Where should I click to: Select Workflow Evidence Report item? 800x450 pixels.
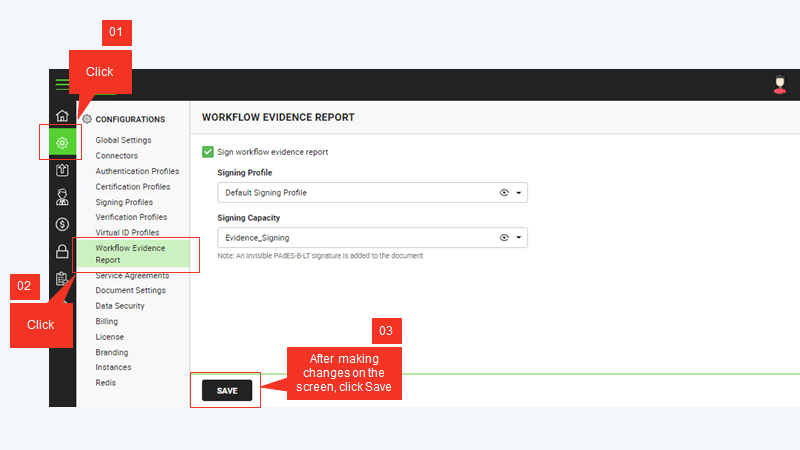[133, 254]
